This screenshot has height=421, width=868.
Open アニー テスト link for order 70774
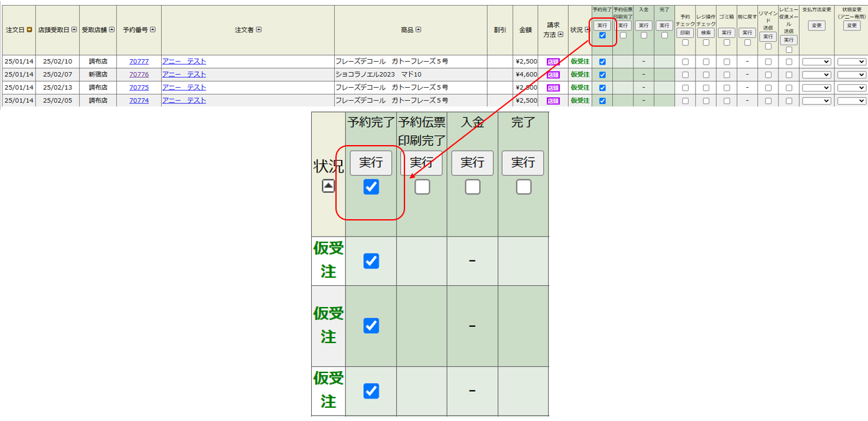coord(184,101)
